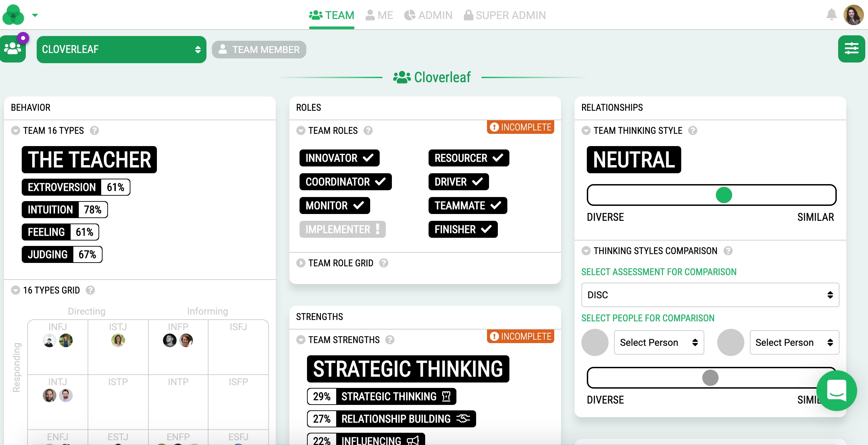The width and height of the screenshot is (868, 445).
Task: Open the DISC assessment comparison dropdown
Action: coord(709,295)
